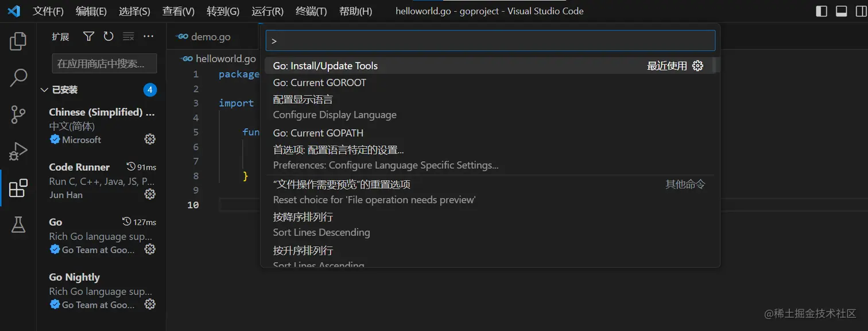
Task: Click the import keyword on line 3
Action: [236, 103]
